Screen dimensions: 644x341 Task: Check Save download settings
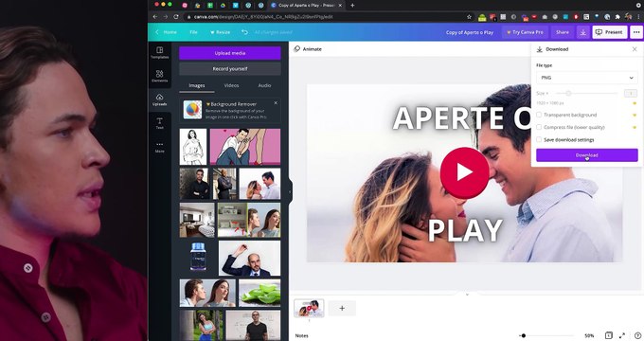pos(539,139)
